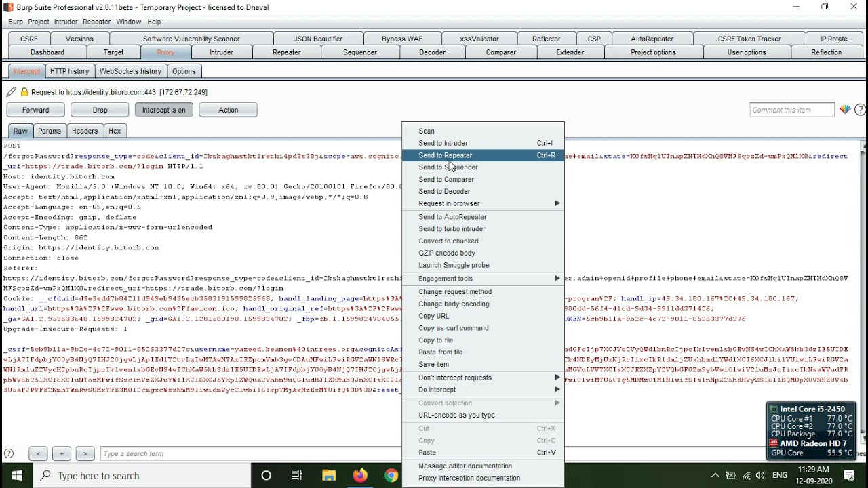Click Send to Comparer menu entry
This screenshot has height=488, width=868.
pos(483,180)
